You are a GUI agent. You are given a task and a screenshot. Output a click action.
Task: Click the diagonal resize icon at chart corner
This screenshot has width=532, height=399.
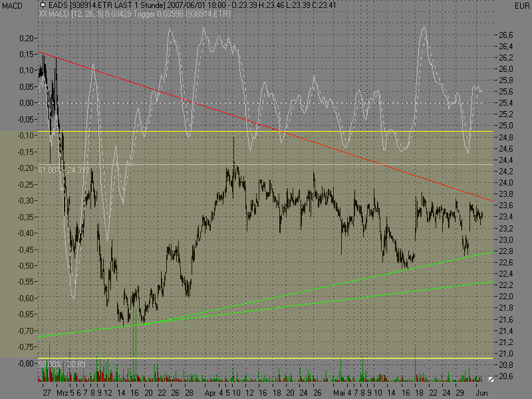[491, 379]
